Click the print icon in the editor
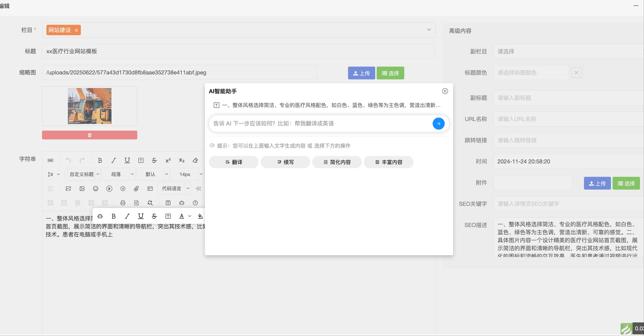The height and width of the screenshot is (336, 644). [123, 203]
